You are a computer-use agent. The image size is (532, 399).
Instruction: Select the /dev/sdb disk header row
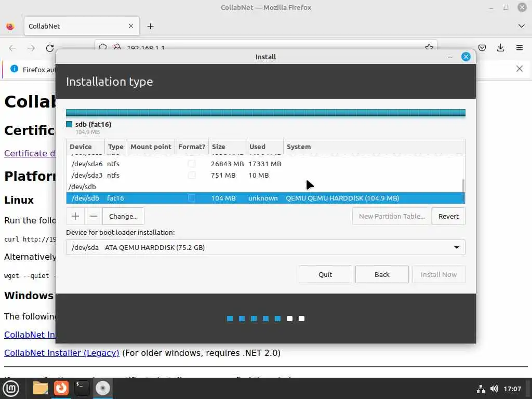(264, 187)
